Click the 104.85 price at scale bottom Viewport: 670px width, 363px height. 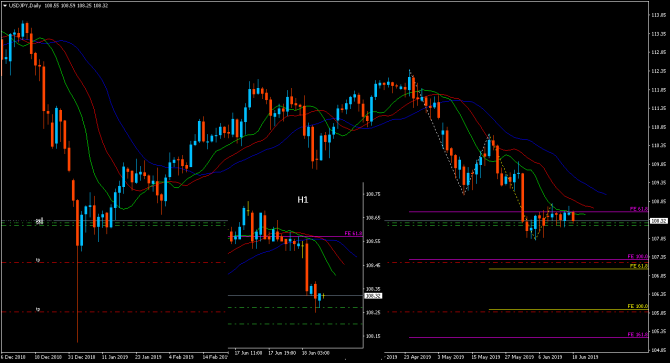pos(658,350)
